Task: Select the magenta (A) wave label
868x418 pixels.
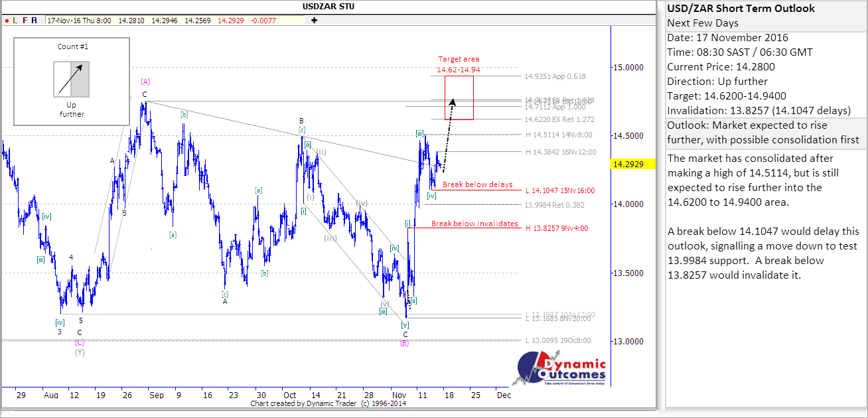Action: click(x=145, y=82)
